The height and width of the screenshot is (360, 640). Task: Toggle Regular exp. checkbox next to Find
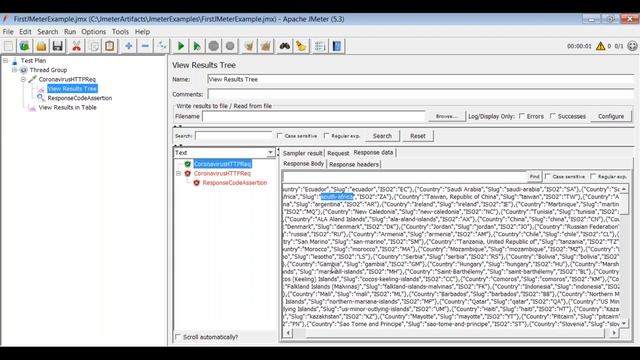[x=593, y=176]
